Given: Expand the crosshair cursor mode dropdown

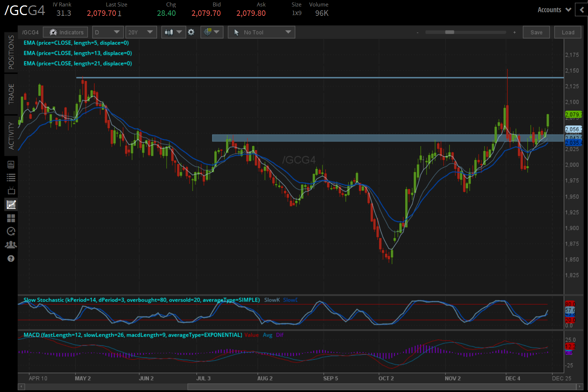Looking at the screenshot, I should pyautogui.click(x=212, y=32).
